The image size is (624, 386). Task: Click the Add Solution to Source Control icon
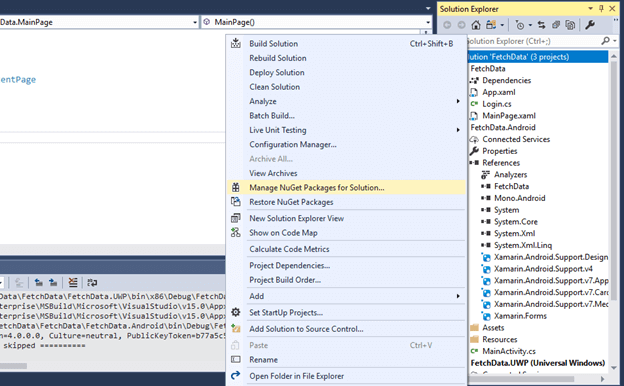point(236,329)
